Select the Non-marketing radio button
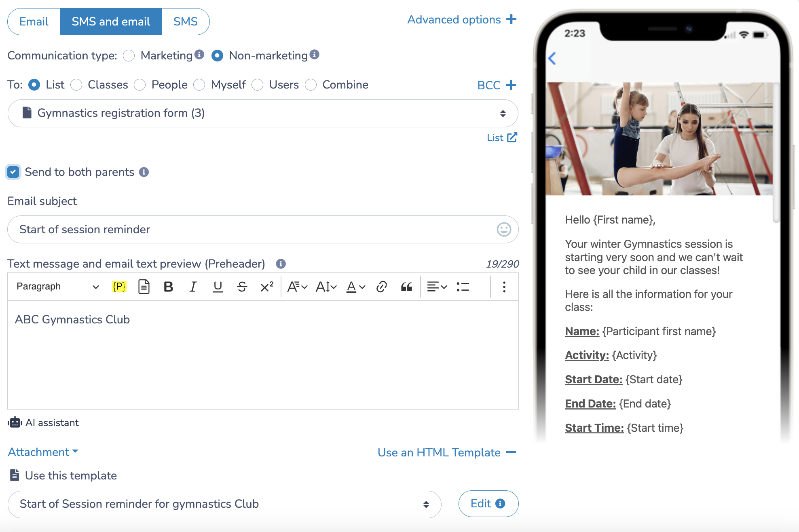This screenshot has height=532, width=799. click(217, 55)
